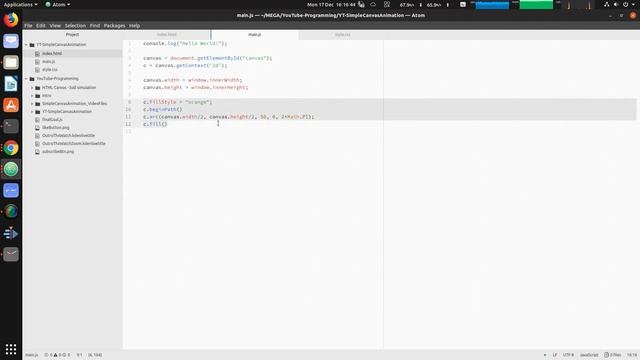
Task: Open the Ubuntu Software store icon
Action: coord(11,105)
